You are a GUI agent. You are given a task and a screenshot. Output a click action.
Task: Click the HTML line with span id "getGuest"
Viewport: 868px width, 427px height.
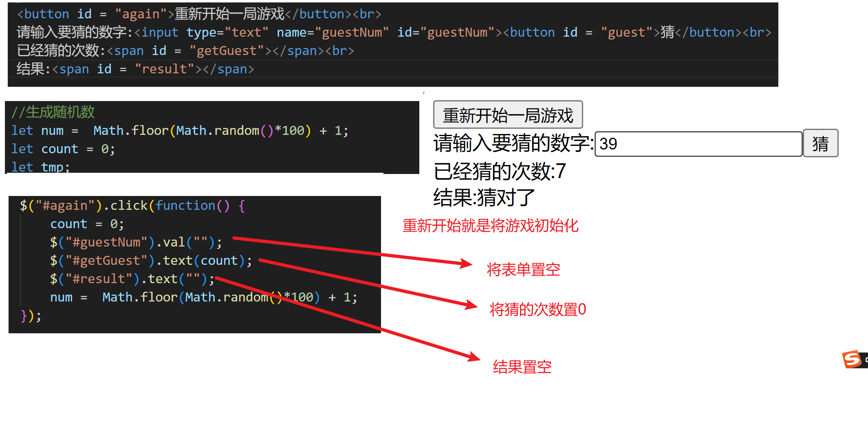point(185,51)
